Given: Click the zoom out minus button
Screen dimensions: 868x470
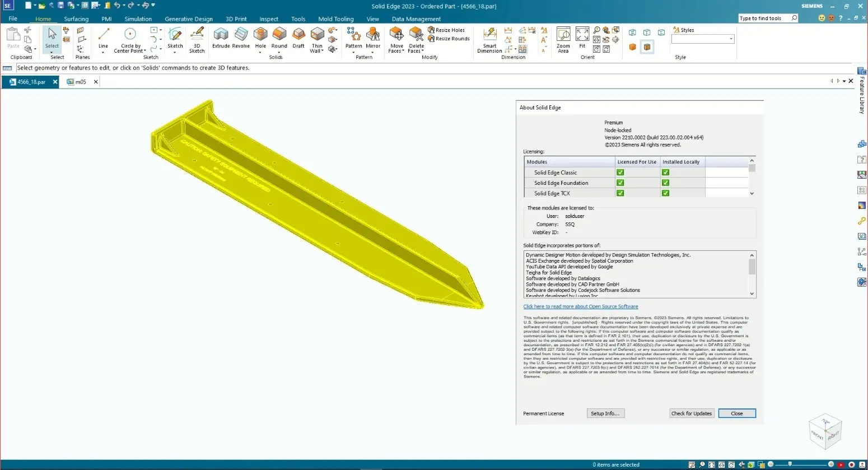Looking at the screenshot, I should tap(771, 464).
